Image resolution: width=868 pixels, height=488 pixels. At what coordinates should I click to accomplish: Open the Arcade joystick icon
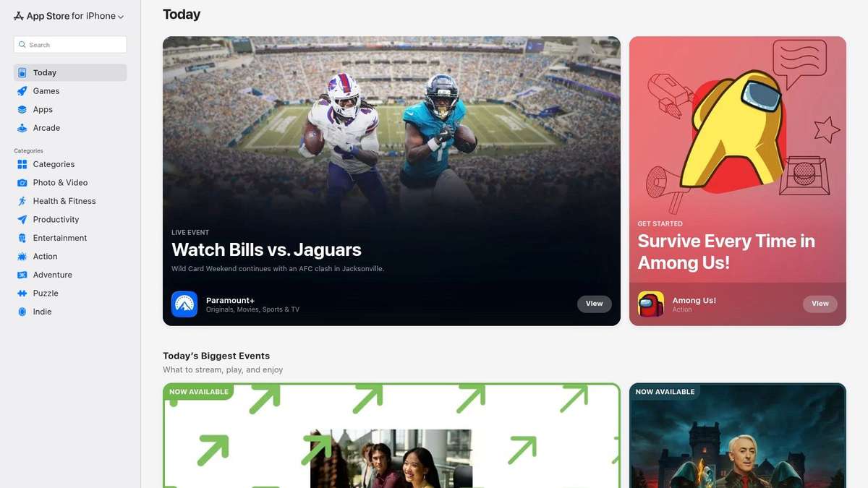coord(22,128)
